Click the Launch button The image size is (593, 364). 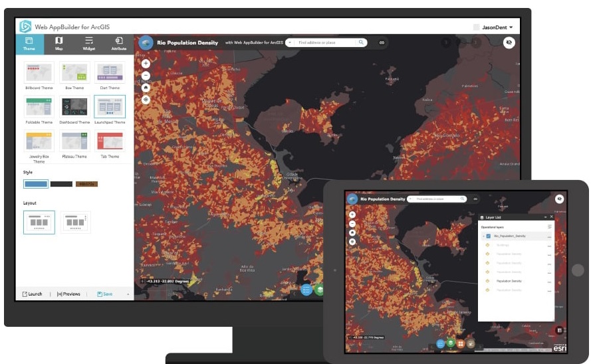[x=32, y=294]
